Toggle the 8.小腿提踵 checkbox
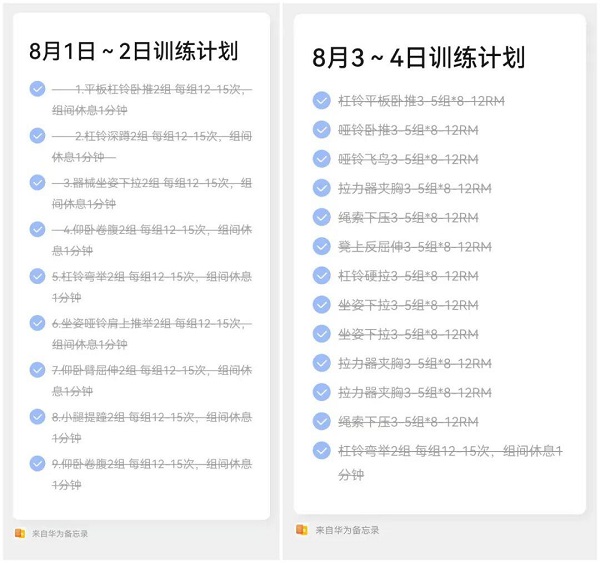The width and height of the screenshot is (600, 563). pos(38,417)
